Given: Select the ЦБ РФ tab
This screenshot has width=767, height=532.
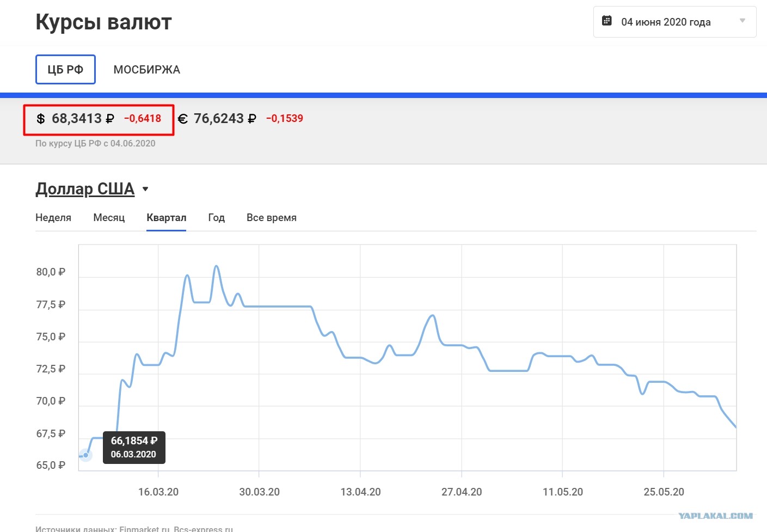Looking at the screenshot, I should pos(65,70).
